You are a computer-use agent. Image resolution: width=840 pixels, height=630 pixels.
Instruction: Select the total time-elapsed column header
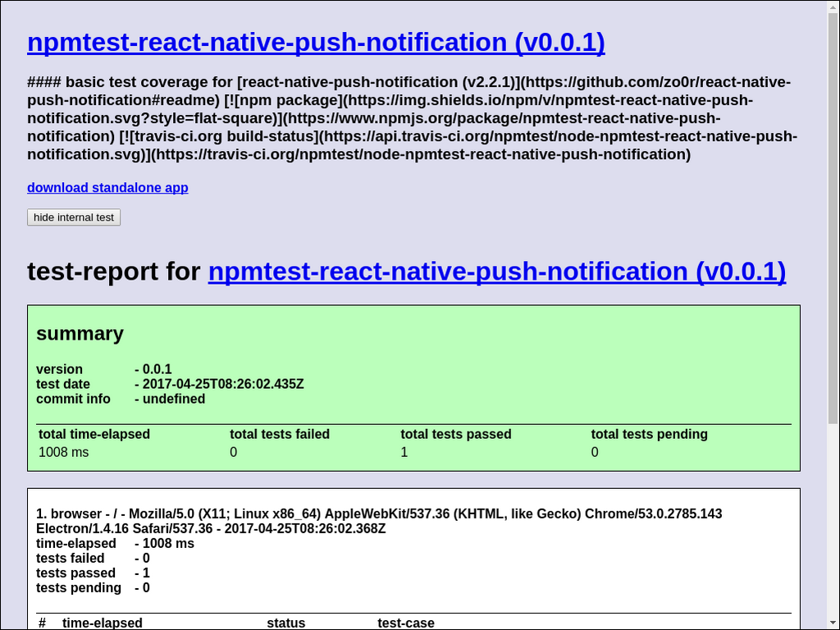point(94,434)
